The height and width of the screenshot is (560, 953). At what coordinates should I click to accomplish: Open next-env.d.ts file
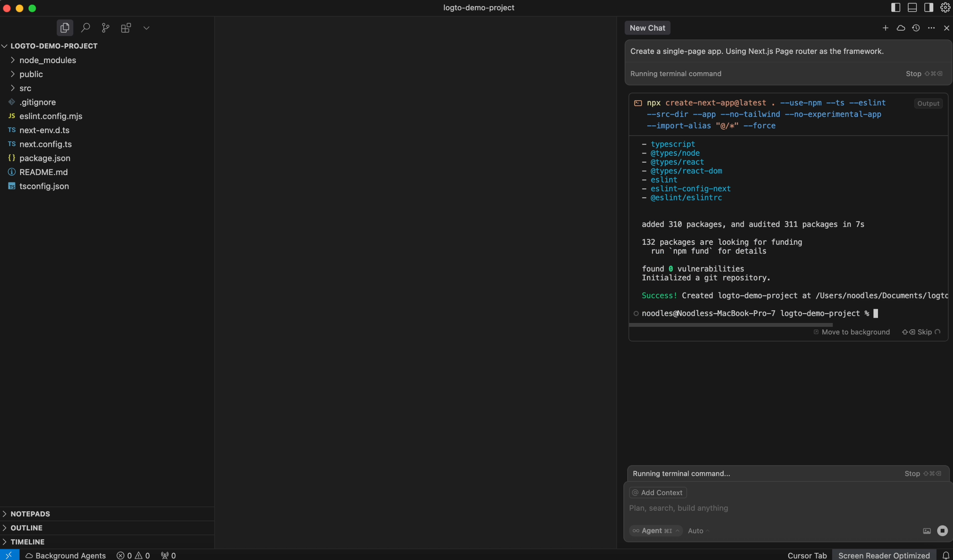pos(44,130)
